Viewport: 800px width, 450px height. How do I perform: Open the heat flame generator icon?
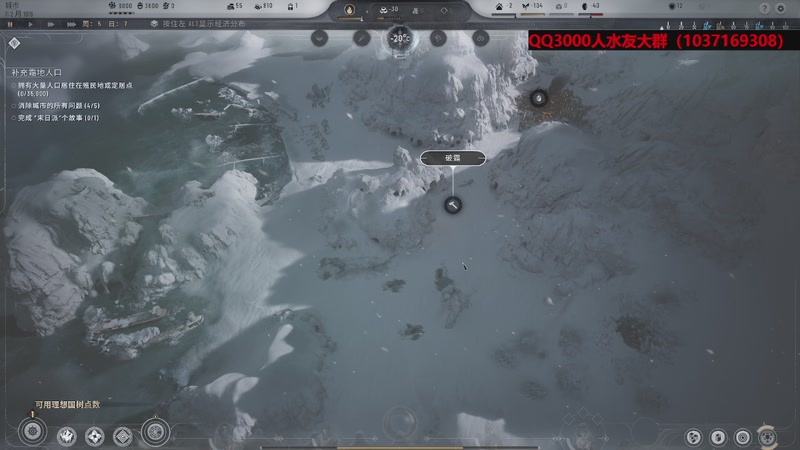(x=349, y=10)
